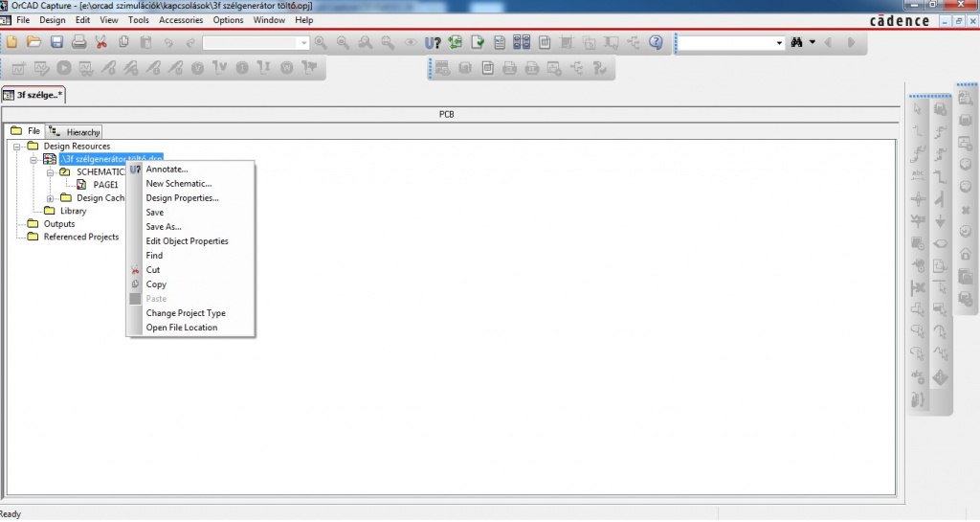
Task: Select the Outputs folder in tree
Action: tap(59, 224)
